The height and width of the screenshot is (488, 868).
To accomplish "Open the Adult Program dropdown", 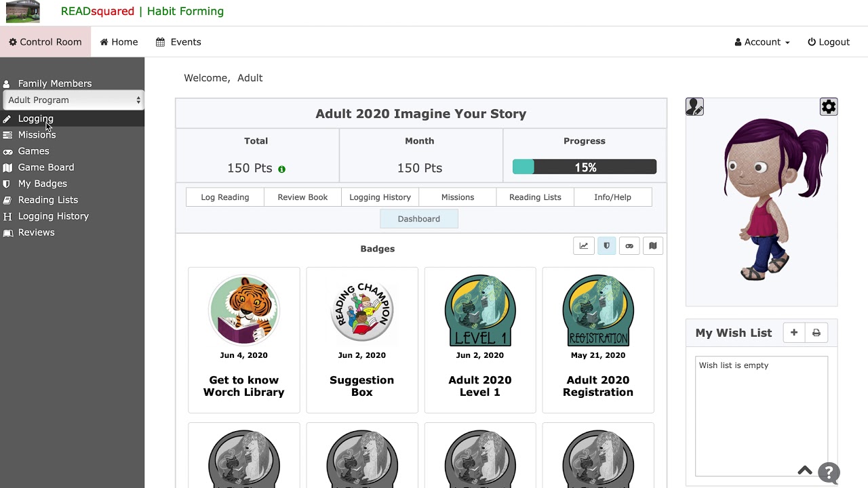I will (73, 100).
